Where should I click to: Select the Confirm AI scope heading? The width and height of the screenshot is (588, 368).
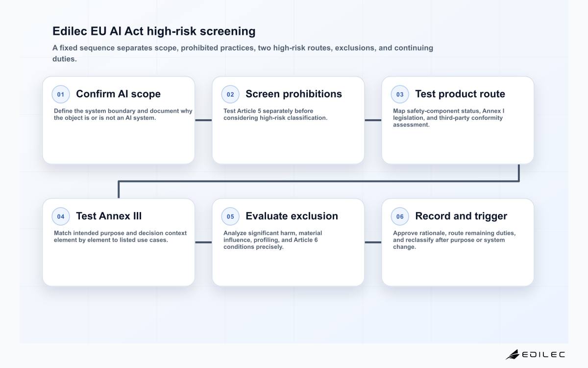click(118, 94)
